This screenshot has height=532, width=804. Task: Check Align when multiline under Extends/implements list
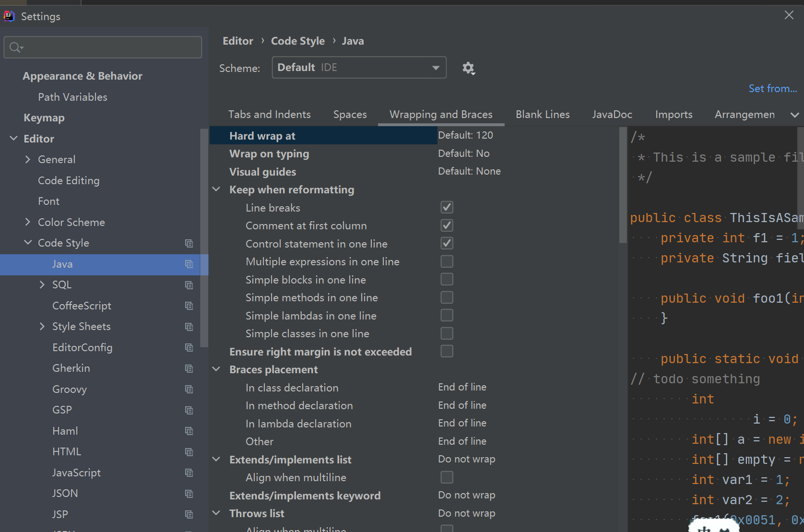click(447, 477)
